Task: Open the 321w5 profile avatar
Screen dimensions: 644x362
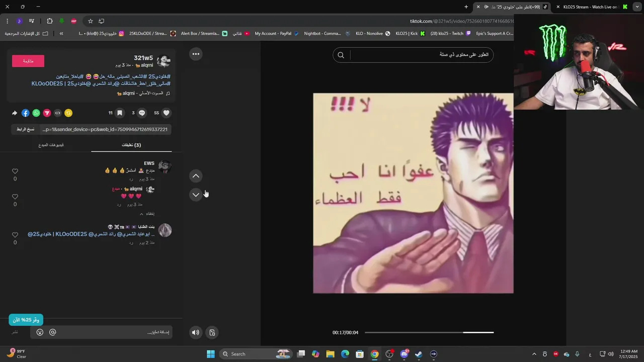Action: point(164,61)
